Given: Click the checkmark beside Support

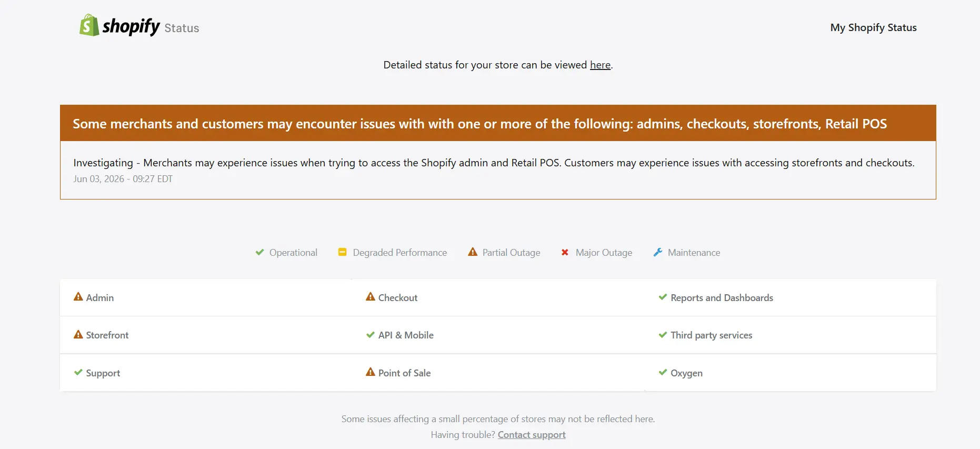Looking at the screenshot, I should (78, 372).
